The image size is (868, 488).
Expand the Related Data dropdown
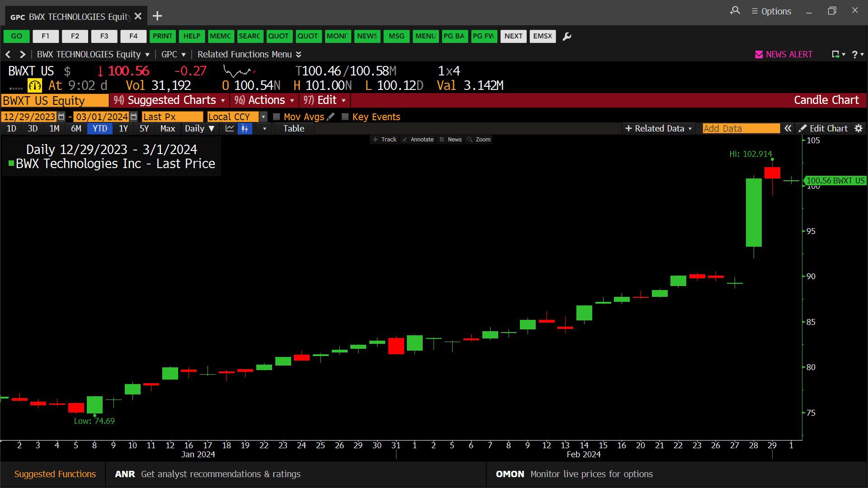point(658,129)
